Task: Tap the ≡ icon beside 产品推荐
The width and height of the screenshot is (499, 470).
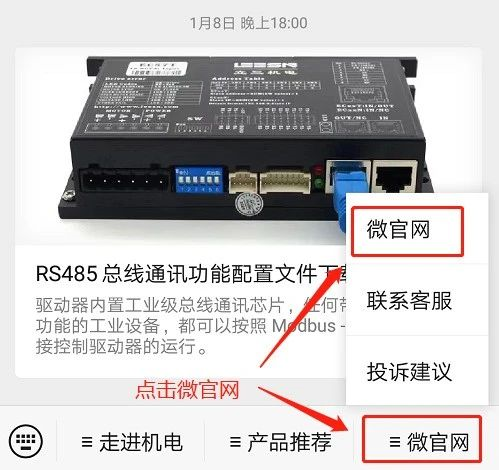Action: tap(235, 442)
